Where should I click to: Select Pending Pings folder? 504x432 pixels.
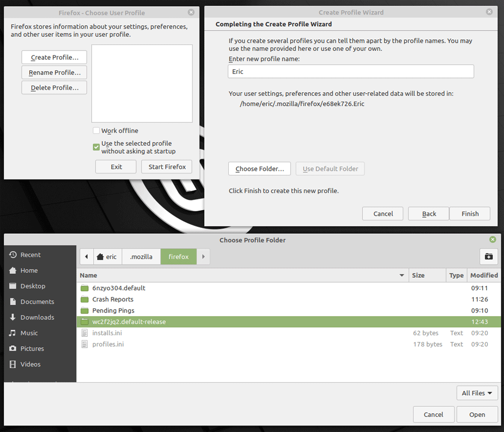[289, 311]
